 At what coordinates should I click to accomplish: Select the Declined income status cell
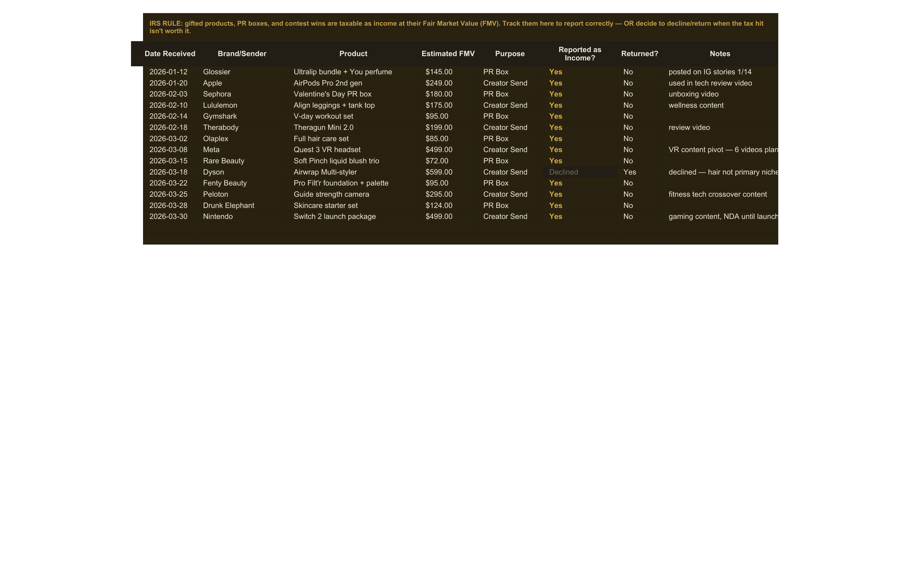point(580,172)
